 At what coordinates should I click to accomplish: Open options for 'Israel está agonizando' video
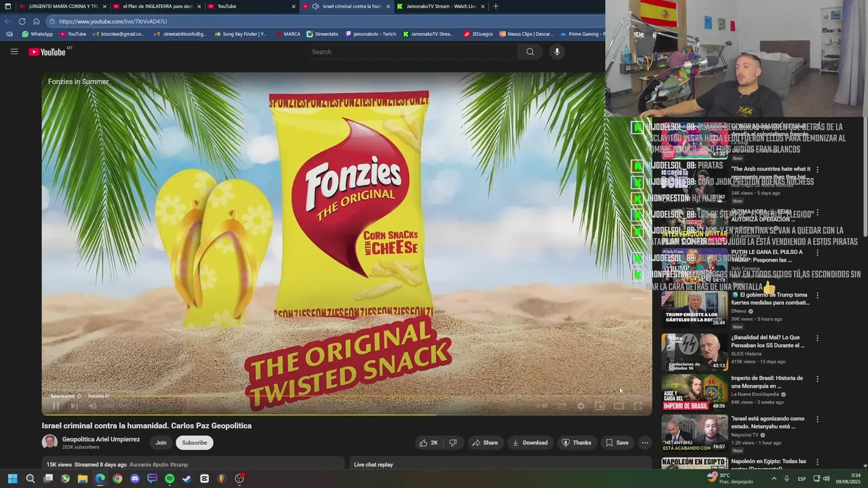coord(817,420)
